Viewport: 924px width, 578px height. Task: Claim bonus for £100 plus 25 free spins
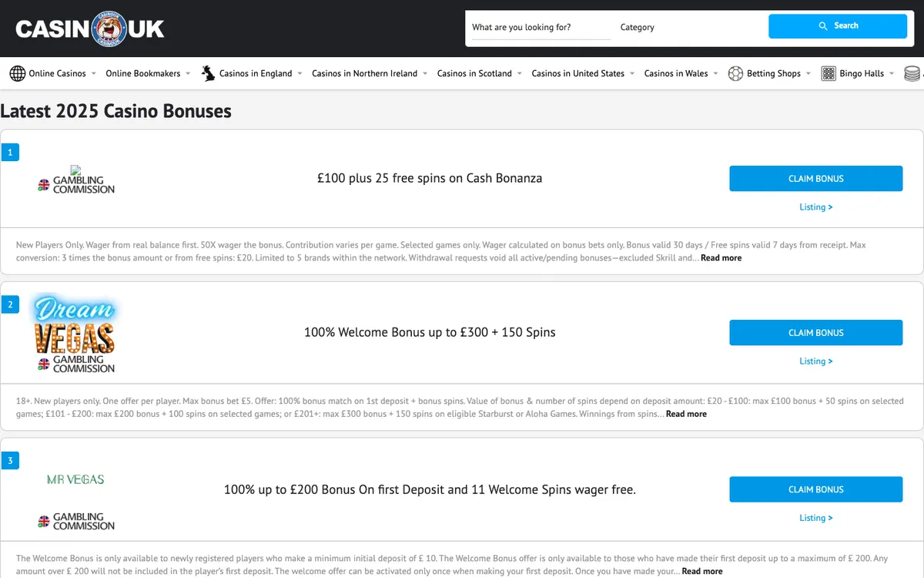click(x=816, y=178)
